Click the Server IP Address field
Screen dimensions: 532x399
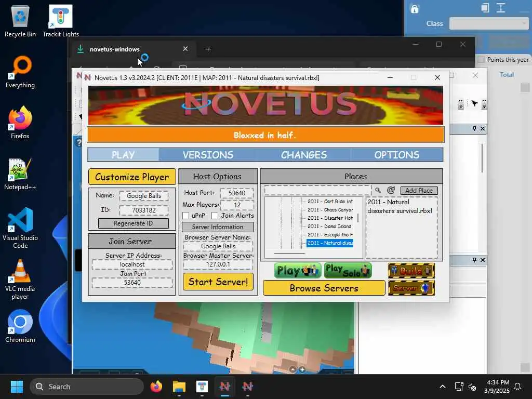point(132,264)
